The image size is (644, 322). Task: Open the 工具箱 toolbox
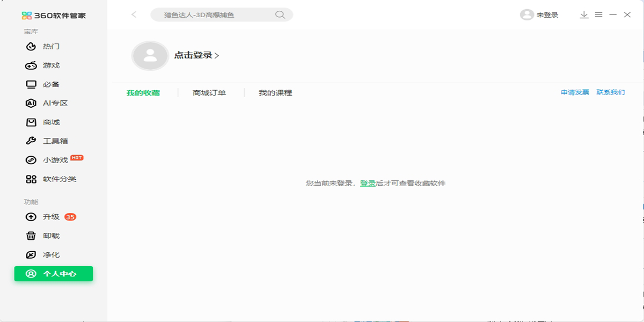click(x=55, y=141)
